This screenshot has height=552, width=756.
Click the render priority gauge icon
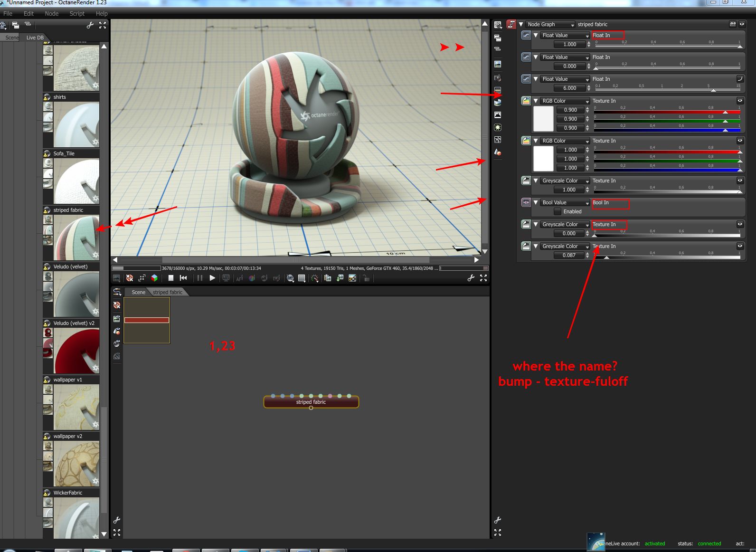pyautogui.click(x=315, y=278)
